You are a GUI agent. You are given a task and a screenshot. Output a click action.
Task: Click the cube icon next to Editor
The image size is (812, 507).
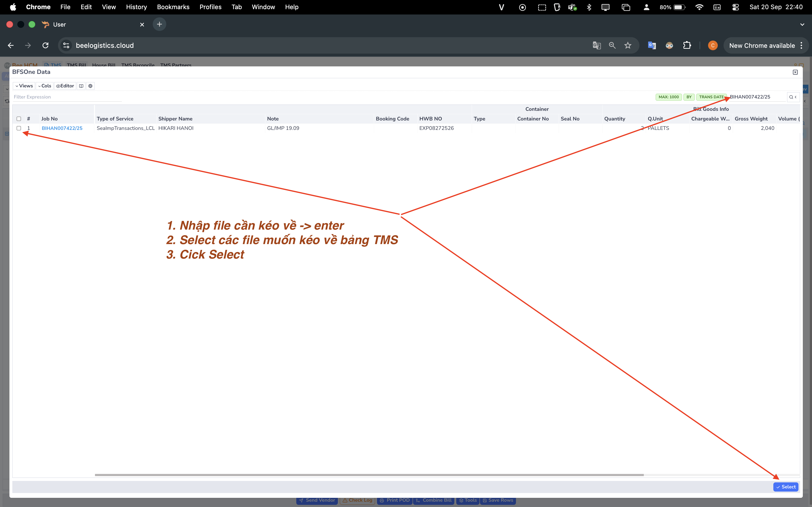(x=90, y=86)
